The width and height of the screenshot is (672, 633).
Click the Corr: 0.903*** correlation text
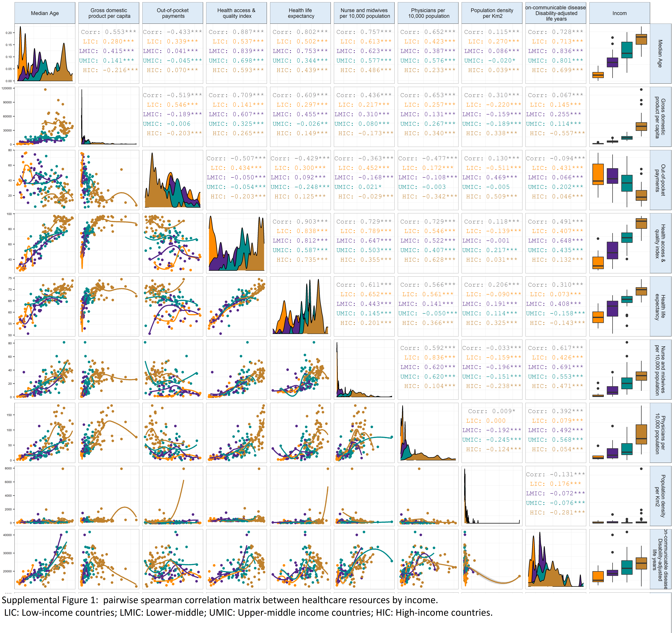coord(300,222)
